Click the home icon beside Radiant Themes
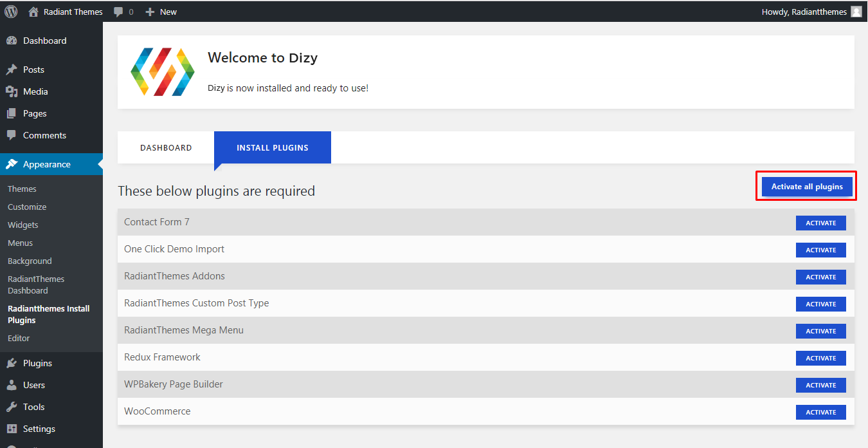Image resolution: width=868 pixels, height=448 pixels. click(x=33, y=12)
